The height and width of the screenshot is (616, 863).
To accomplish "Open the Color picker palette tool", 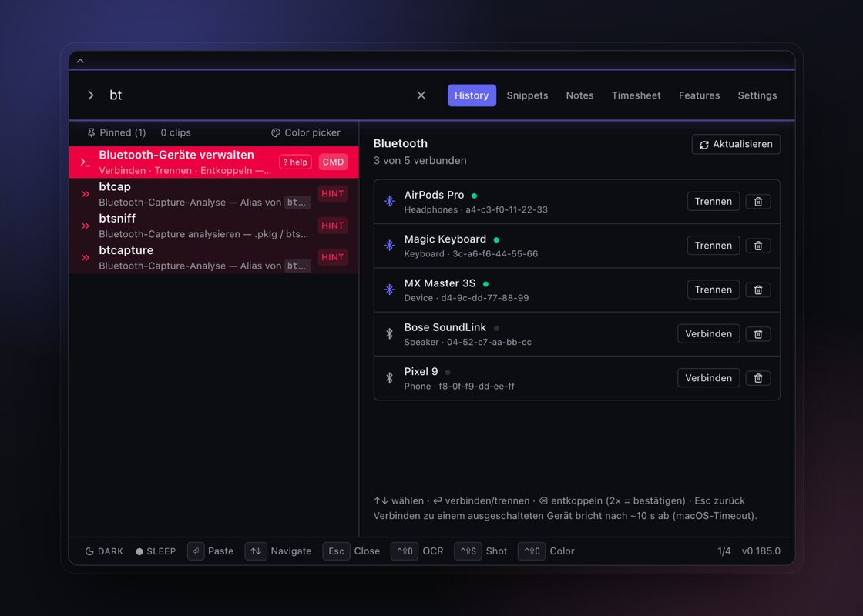I will [305, 132].
